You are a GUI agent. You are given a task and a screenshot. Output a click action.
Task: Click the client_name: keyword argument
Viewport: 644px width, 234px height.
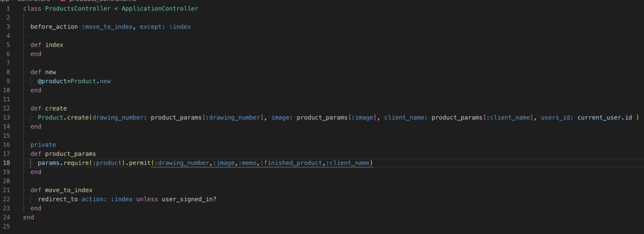point(406,118)
